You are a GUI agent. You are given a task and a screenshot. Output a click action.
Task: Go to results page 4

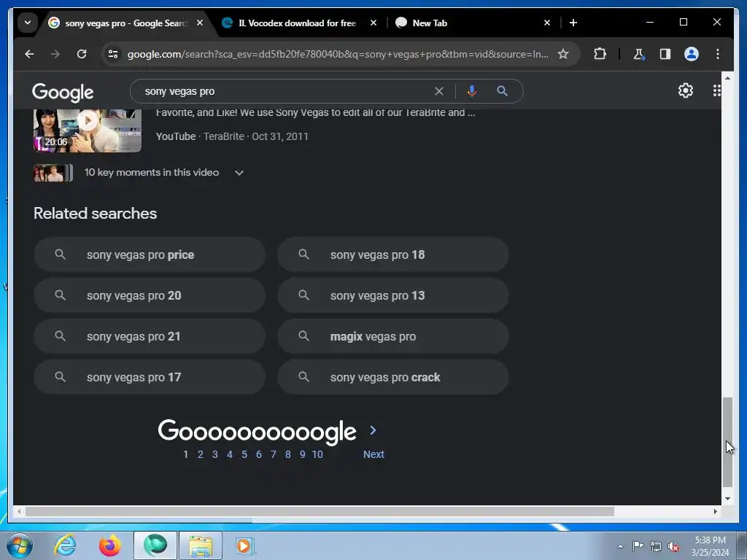click(230, 454)
